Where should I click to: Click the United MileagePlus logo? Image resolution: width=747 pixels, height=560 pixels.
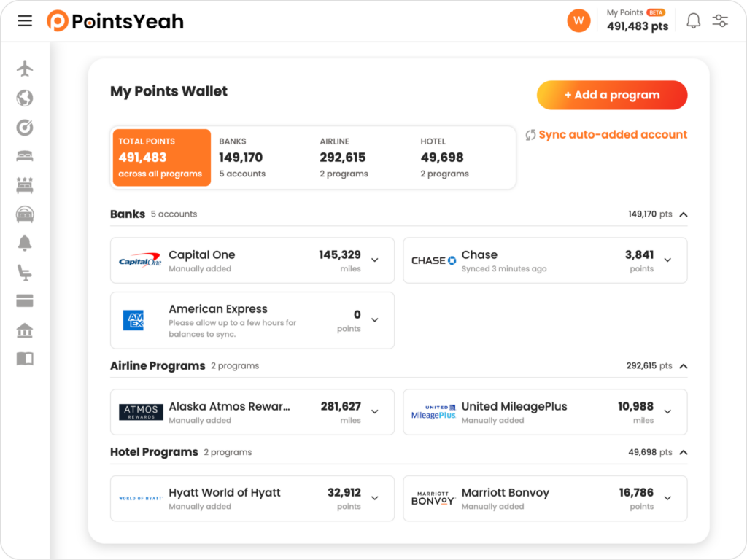click(x=433, y=412)
